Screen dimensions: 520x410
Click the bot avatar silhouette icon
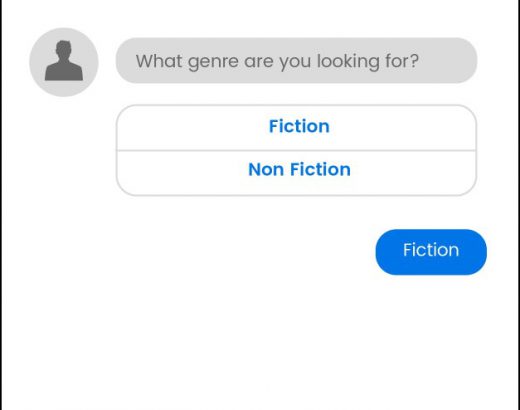pyautogui.click(x=64, y=61)
